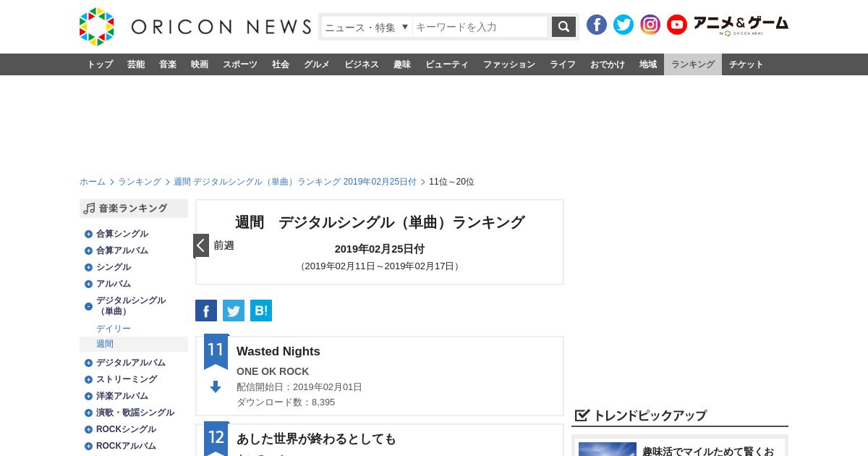
Task: Click ホーム breadcrumb link
Action: 93,182
